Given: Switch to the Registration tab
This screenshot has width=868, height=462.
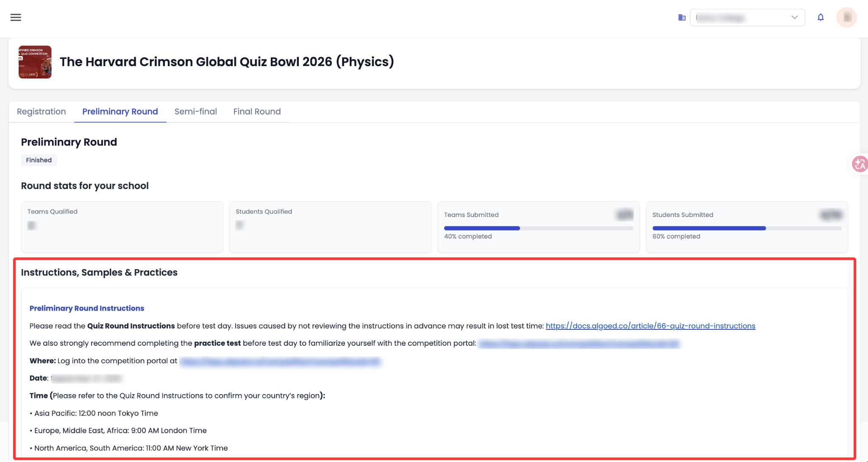Looking at the screenshot, I should click(x=42, y=111).
